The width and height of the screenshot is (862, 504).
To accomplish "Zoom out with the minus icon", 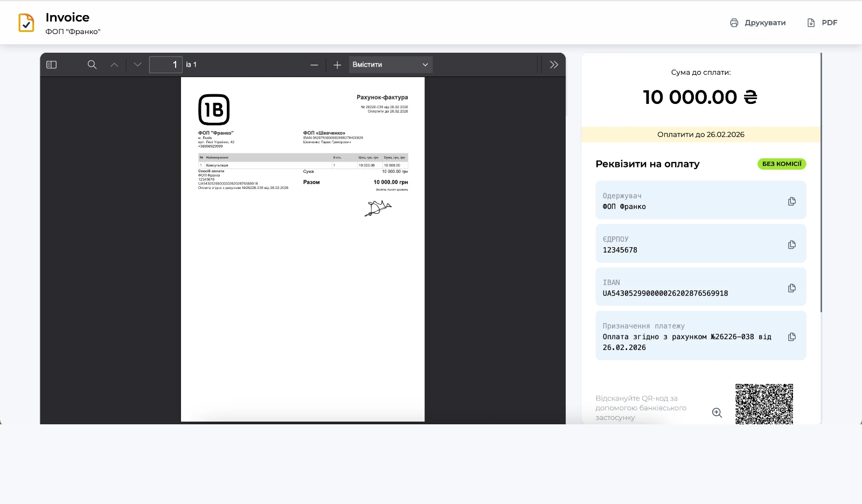I will 314,65.
